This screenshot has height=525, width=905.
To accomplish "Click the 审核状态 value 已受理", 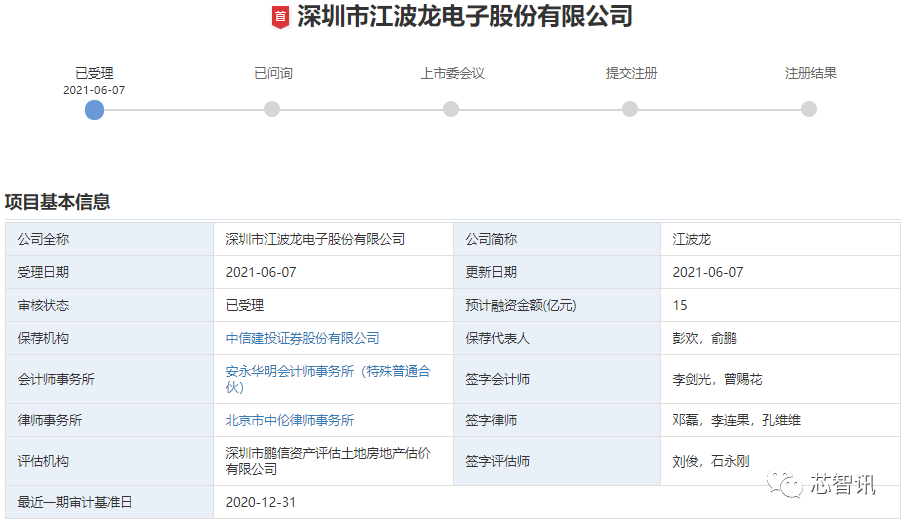I will (245, 305).
